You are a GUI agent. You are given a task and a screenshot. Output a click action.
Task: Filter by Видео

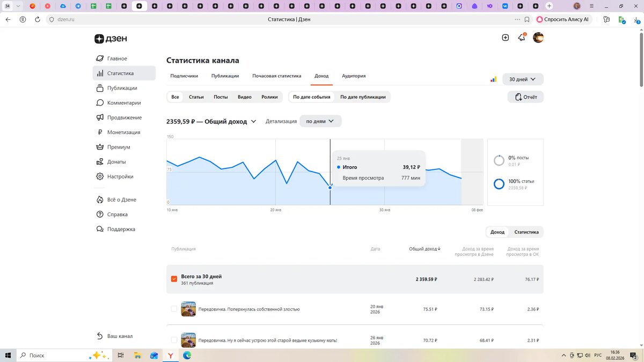[245, 97]
